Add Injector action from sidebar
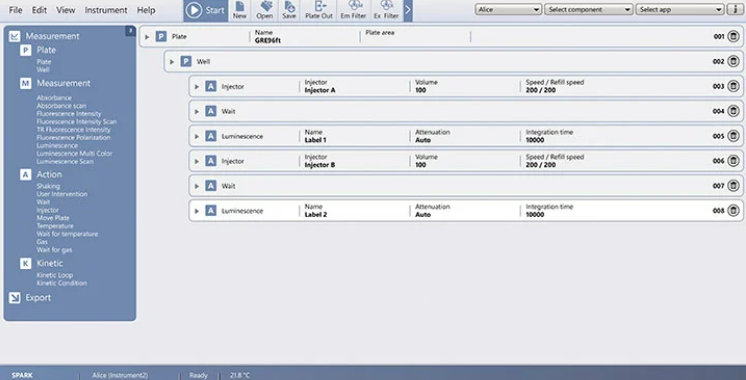 (x=48, y=210)
